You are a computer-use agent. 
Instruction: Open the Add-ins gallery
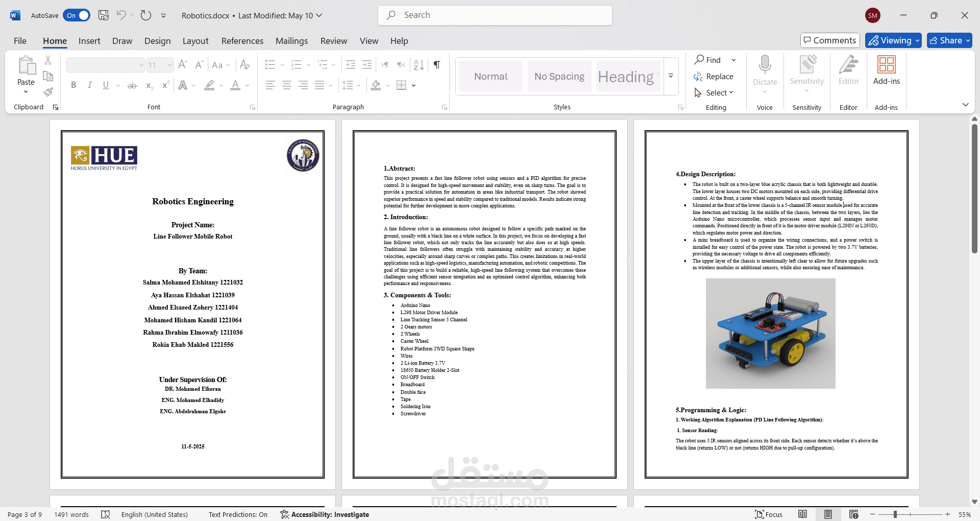point(886,70)
